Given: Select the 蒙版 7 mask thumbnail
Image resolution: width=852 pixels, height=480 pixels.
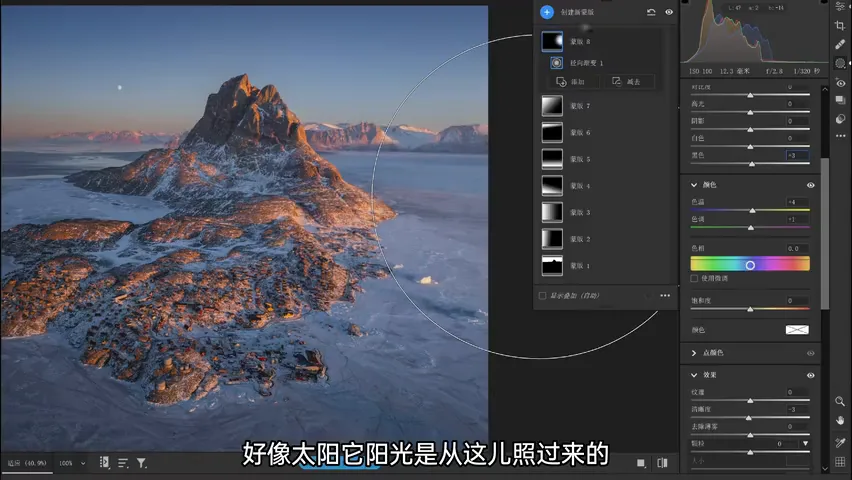Looking at the screenshot, I should 552,105.
